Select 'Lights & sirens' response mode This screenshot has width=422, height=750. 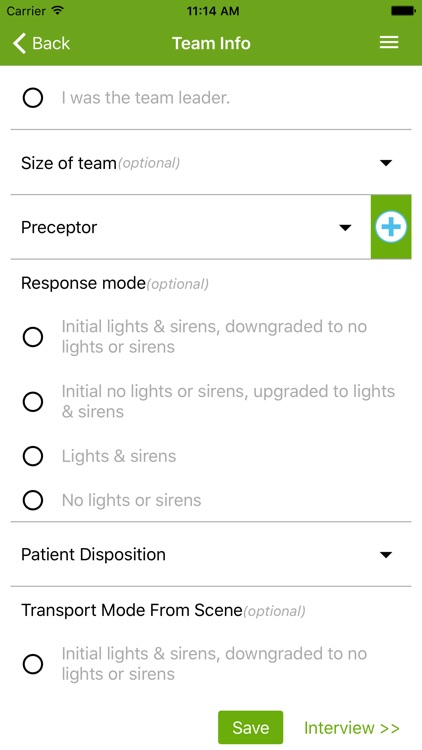pyautogui.click(x=33, y=456)
